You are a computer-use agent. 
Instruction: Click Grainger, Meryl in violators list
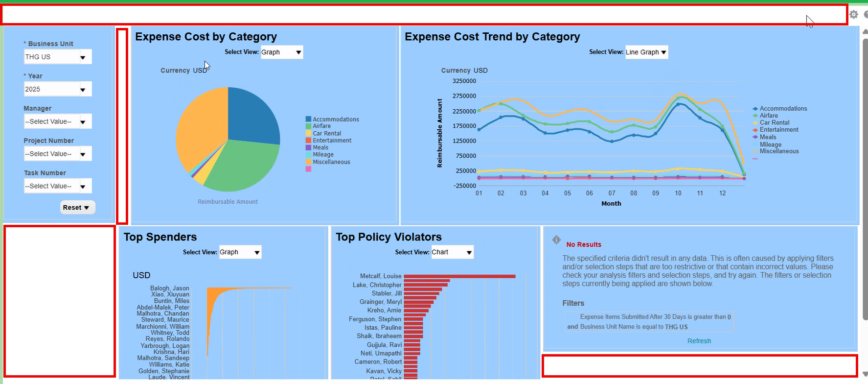pos(380,302)
